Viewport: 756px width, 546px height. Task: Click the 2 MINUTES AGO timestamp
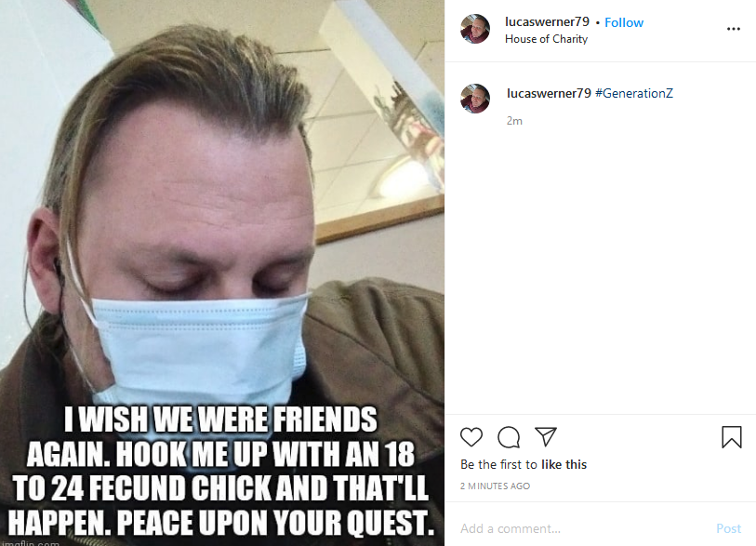[x=495, y=486]
